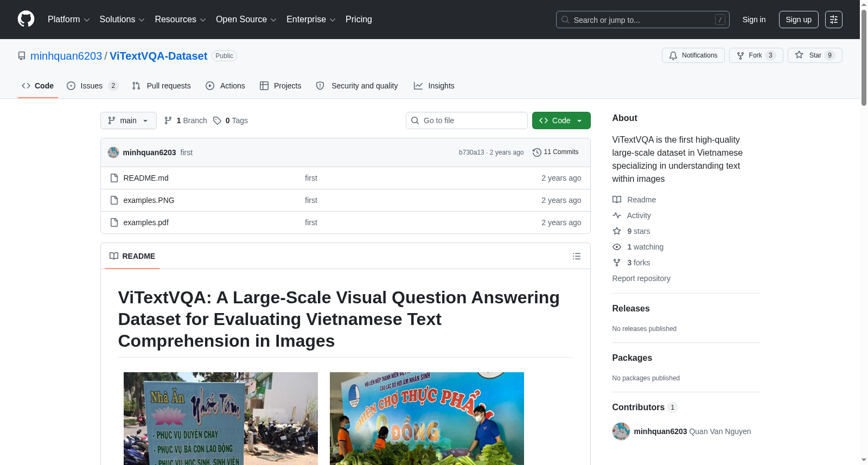
Task: Open the Pricing link
Action: tap(359, 20)
